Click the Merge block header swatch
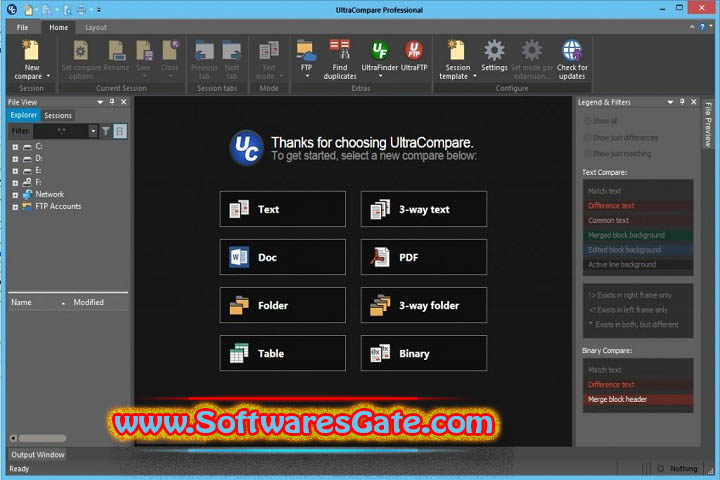 point(638,400)
